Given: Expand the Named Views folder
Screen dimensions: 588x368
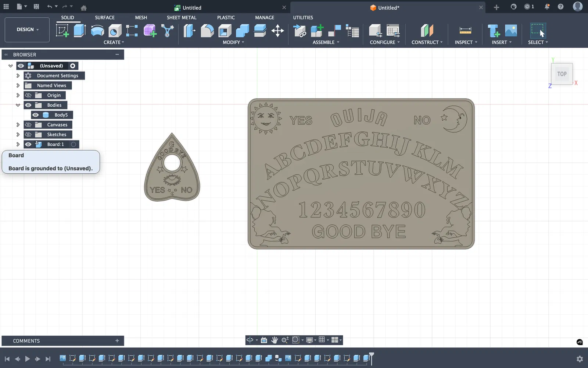Looking at the screenshot, I should [18, 85].
